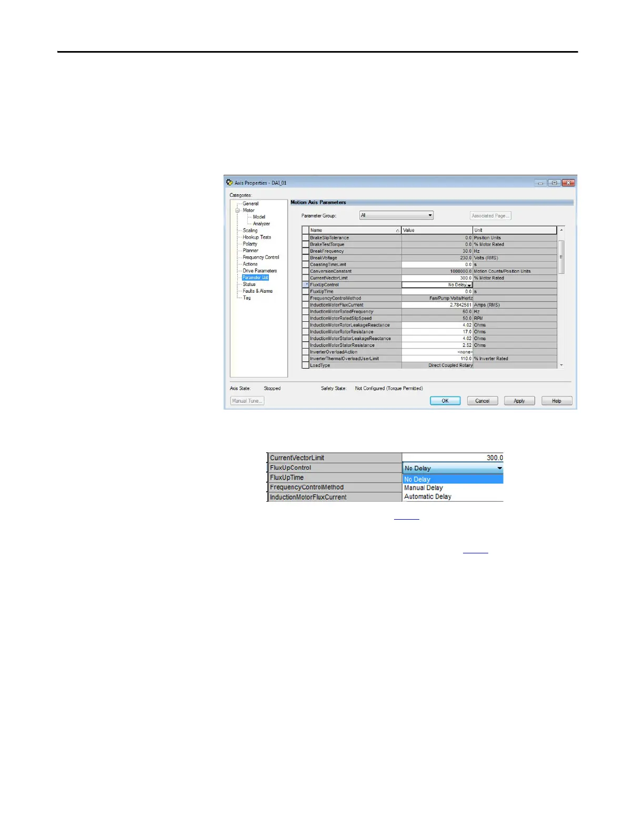Collapse the Motor tree node
The height and width of the screenshot is (834, 644).
tap(237, 210)
